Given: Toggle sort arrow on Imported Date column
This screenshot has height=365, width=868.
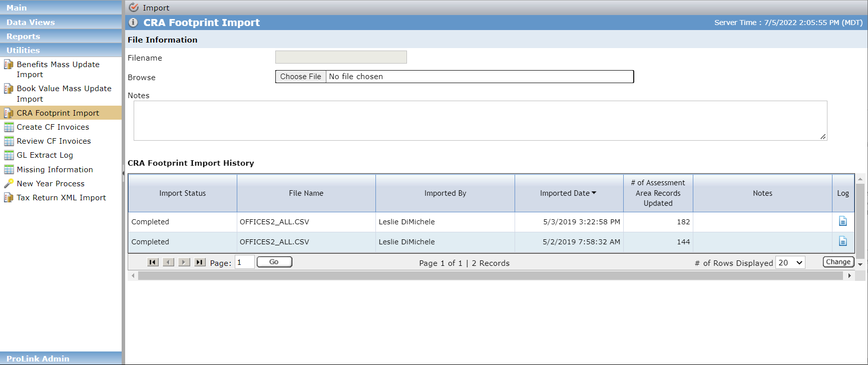Looking at the screenshot, I should tap(594, 193).
